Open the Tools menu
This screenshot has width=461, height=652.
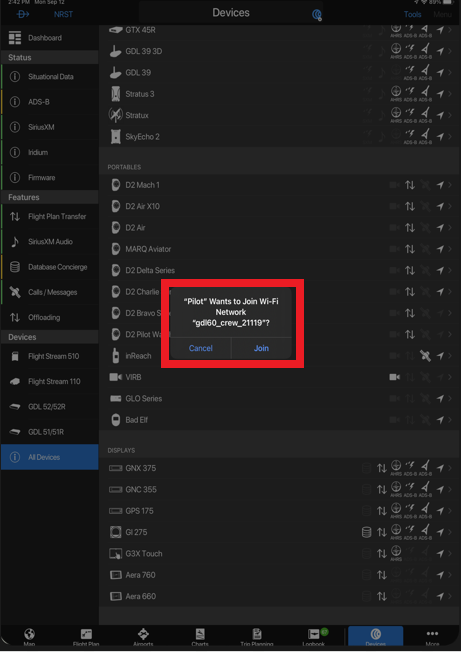point(412,14)
